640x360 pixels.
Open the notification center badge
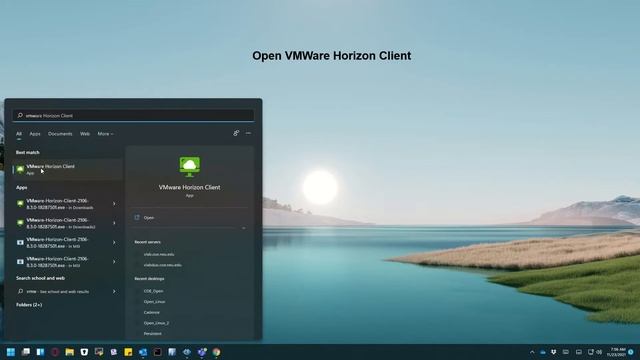click(631, 352)
